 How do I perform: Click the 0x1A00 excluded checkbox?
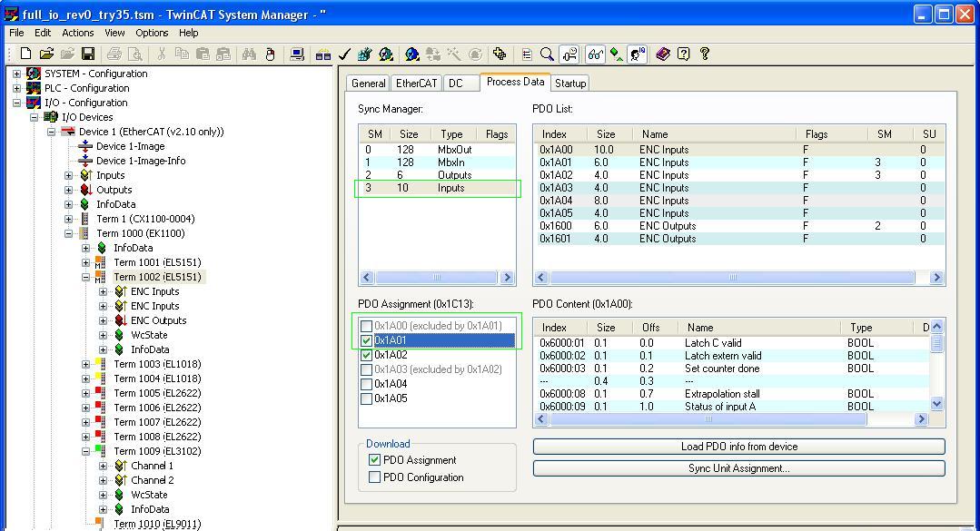pyautogui.click(x=366, y=326)
